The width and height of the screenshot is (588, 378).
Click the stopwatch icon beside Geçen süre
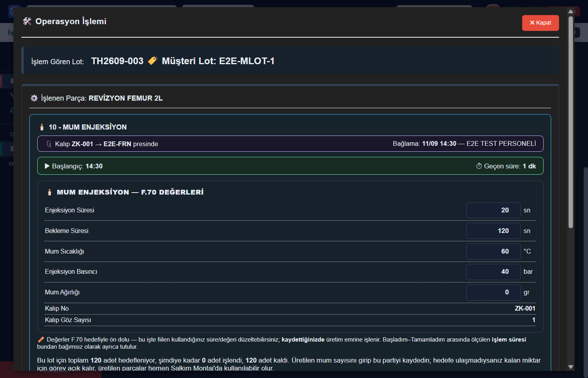[x=479, y=166]
